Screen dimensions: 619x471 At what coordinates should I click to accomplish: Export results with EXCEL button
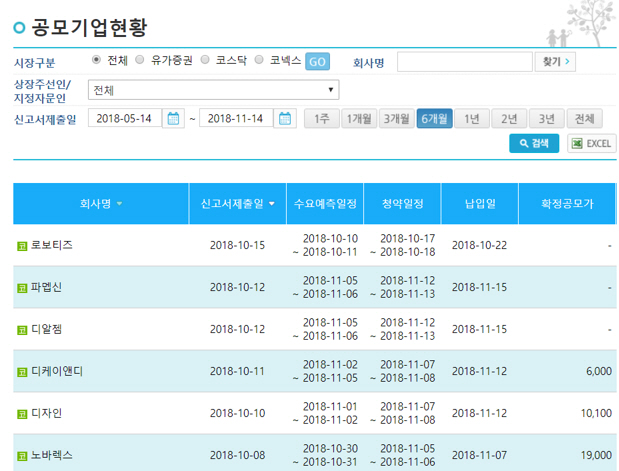[592, 143]
